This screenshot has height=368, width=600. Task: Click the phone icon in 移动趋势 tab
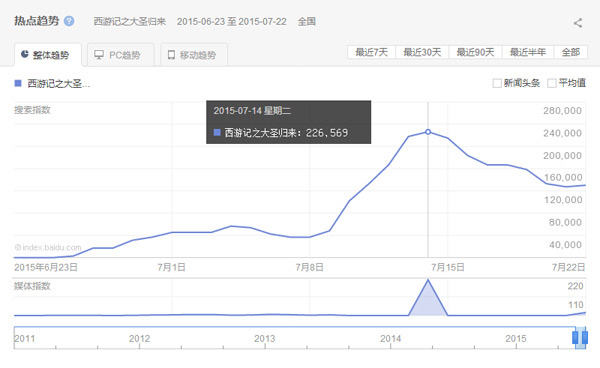pyautogui.click(x=171, y=55)
